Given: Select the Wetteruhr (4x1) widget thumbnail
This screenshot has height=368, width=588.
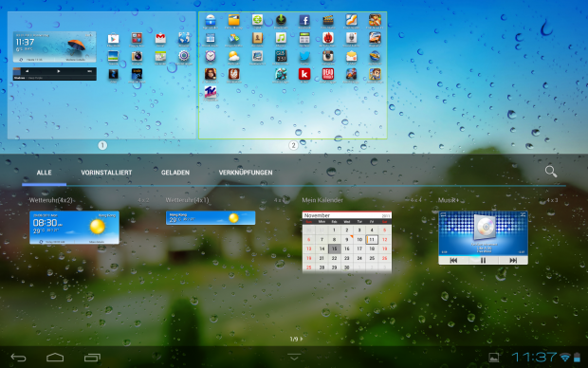Looking at the screenshot, I should point(211,218).
